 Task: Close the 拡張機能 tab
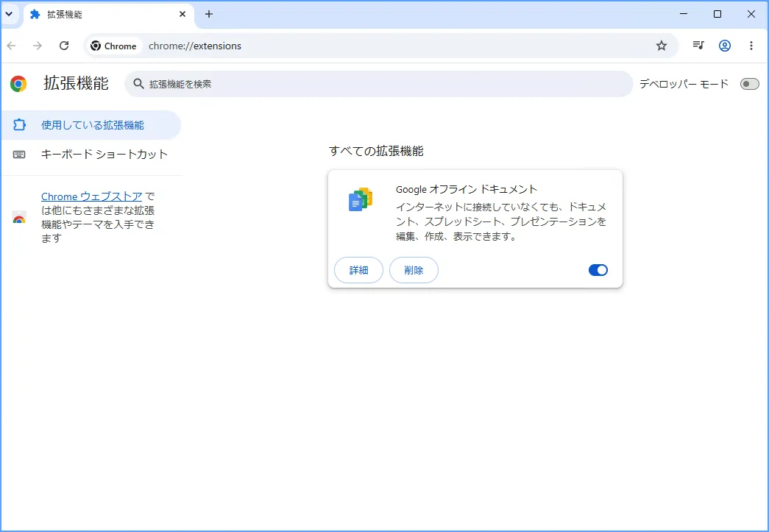click(x=182, y=14)
